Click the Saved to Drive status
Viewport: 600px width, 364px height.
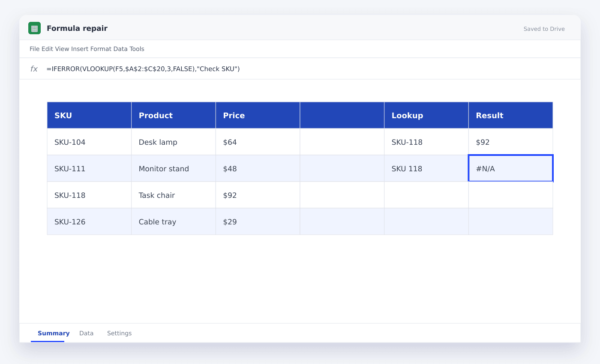pyautogui.click(x=544, y=29)
